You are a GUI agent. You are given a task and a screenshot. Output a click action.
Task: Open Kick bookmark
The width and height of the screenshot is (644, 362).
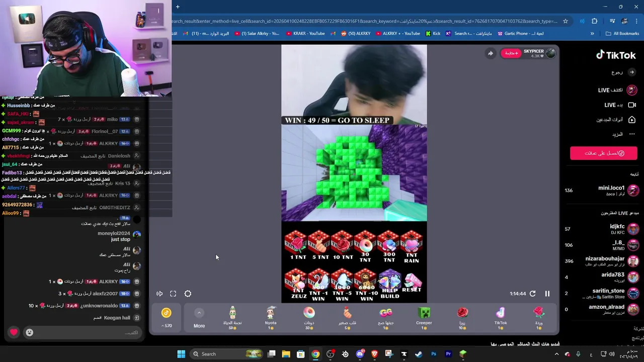(433, 34)
